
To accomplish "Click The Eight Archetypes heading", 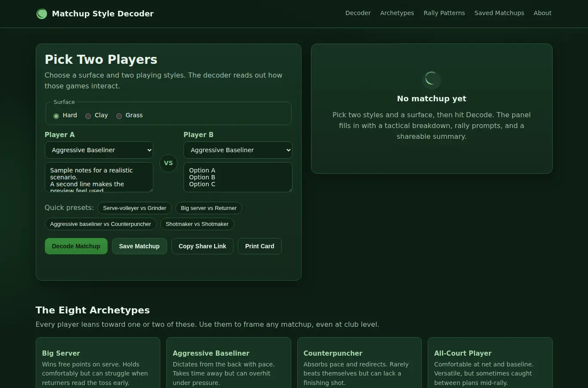I will [x=93, y=310].
